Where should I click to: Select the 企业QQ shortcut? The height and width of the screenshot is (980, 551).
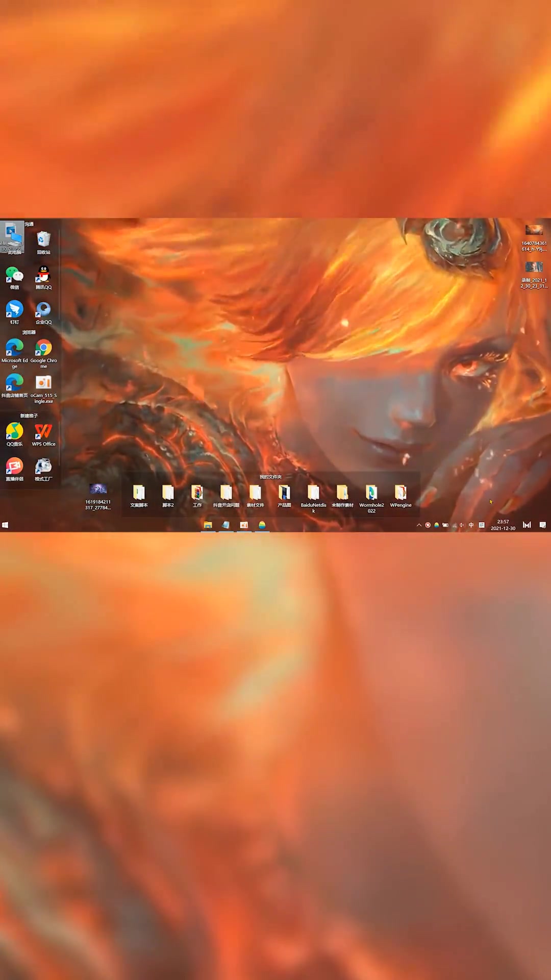click(43, 312)
